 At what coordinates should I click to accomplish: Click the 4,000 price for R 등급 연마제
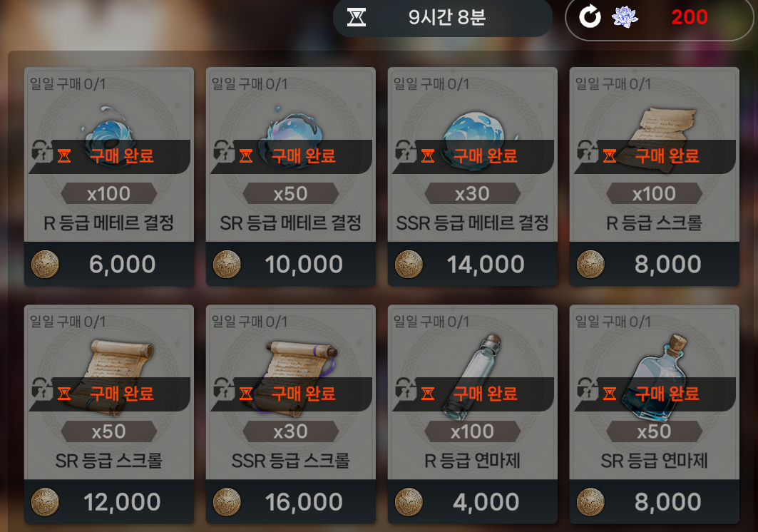point(486,502)
